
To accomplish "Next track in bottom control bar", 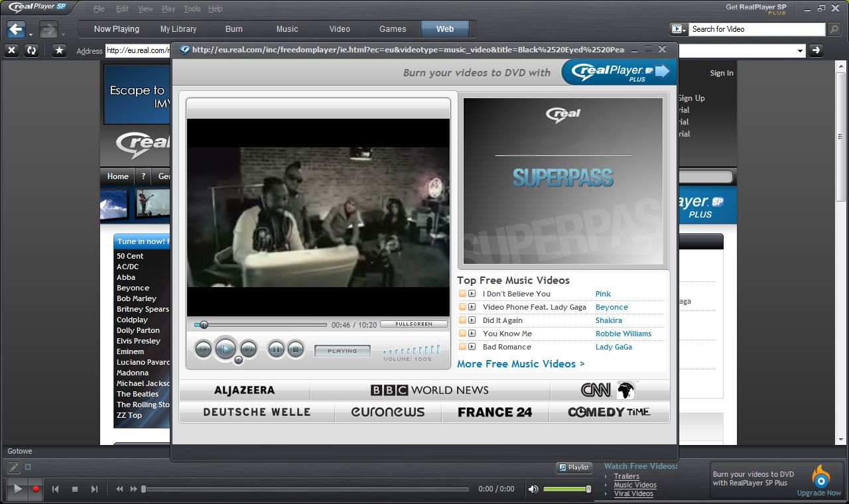I will [x=94, y=489].
